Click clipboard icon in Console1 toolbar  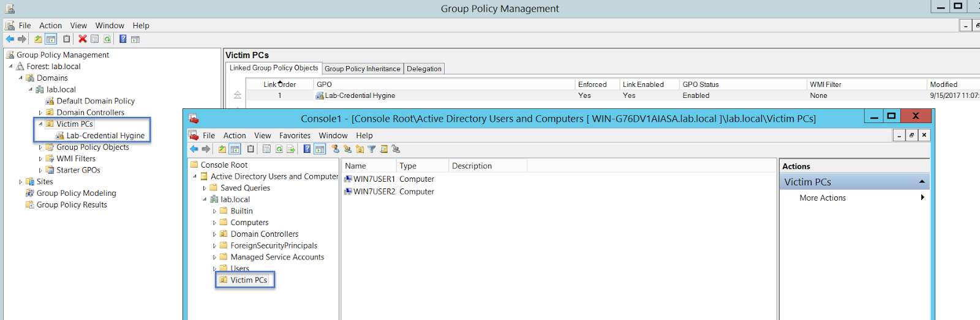(x=251, y=149)
